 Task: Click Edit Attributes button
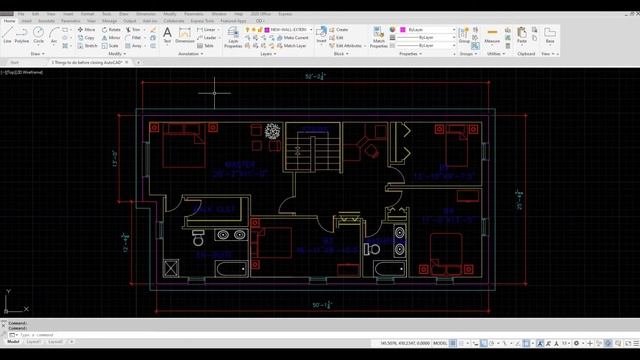pos(346,46)
